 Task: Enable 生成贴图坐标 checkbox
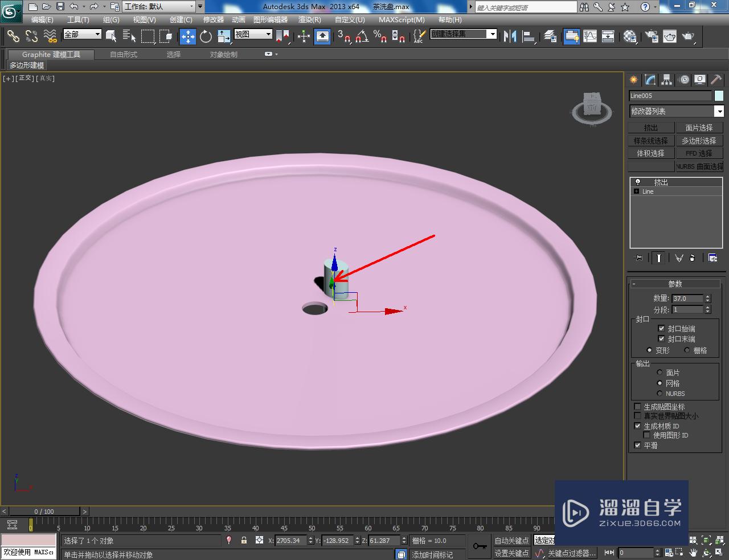click(638, 406)
